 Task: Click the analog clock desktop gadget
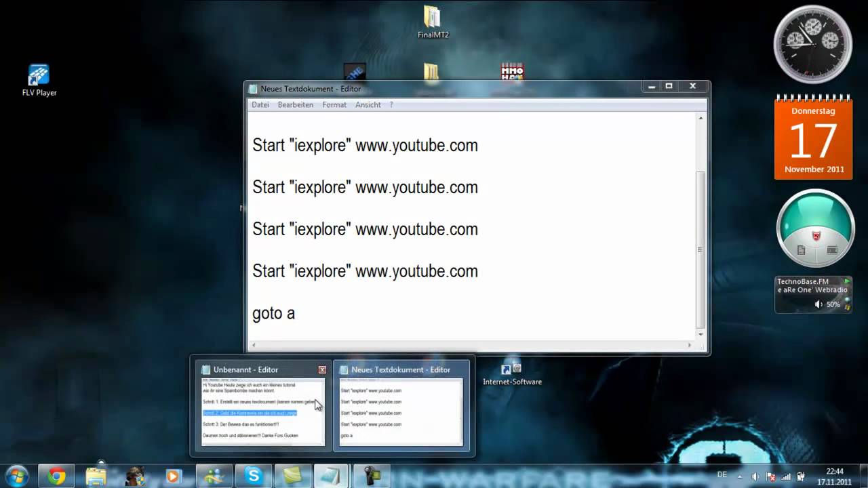(x=812, y=45)
